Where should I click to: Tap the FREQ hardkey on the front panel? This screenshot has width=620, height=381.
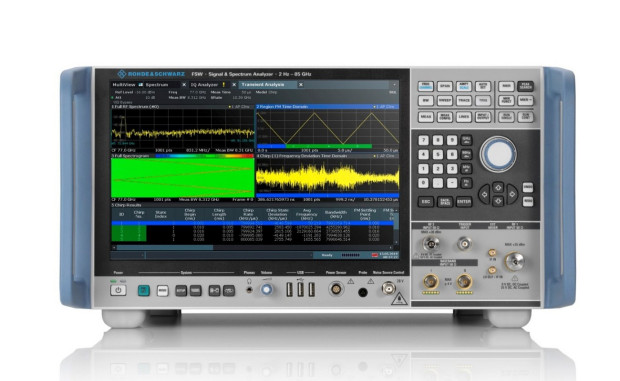click(x=426, y=86)
